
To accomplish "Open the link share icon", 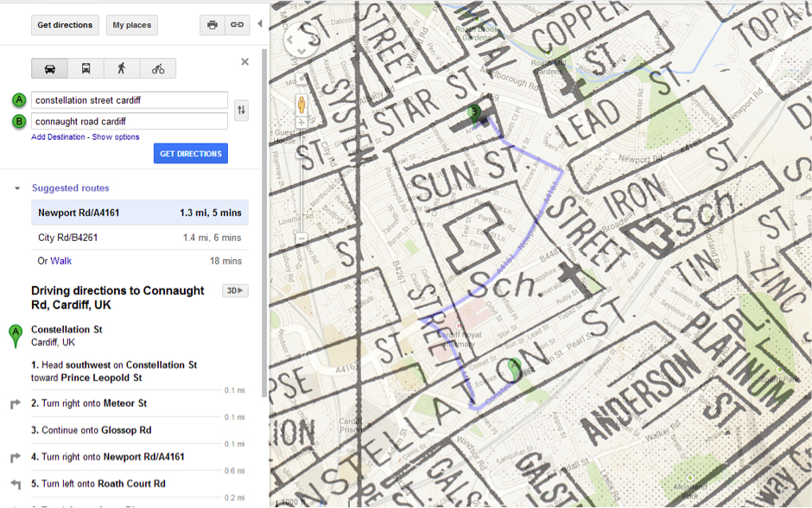I will coord(237,25).
